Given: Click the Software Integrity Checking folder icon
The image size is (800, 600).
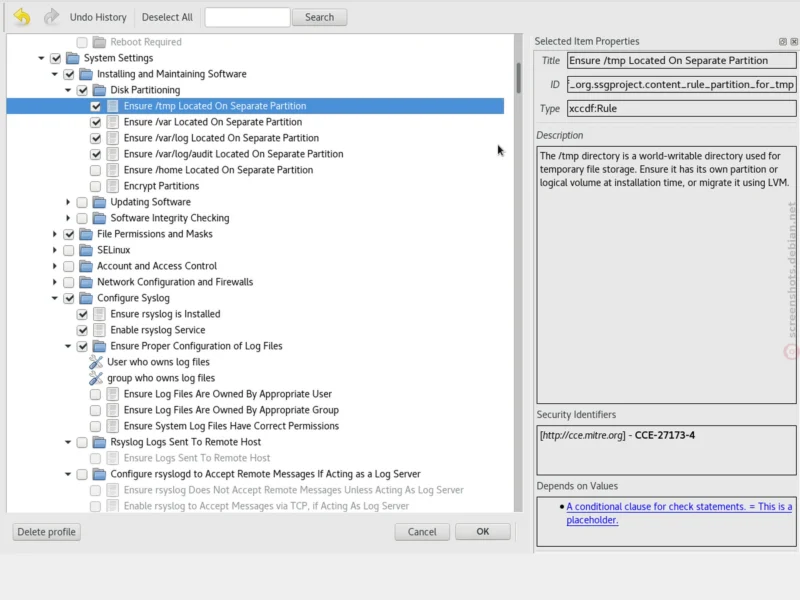Looking at the screenshot, I should 99,218.
